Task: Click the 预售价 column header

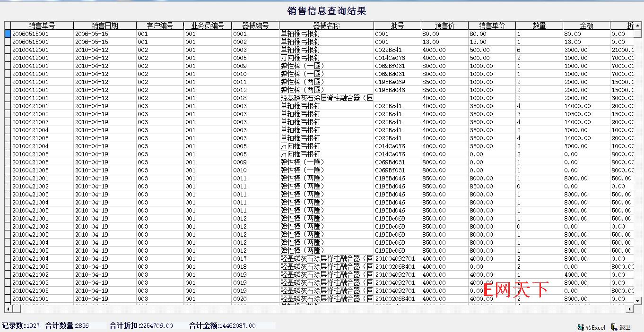Action: (x=444, y=26)
